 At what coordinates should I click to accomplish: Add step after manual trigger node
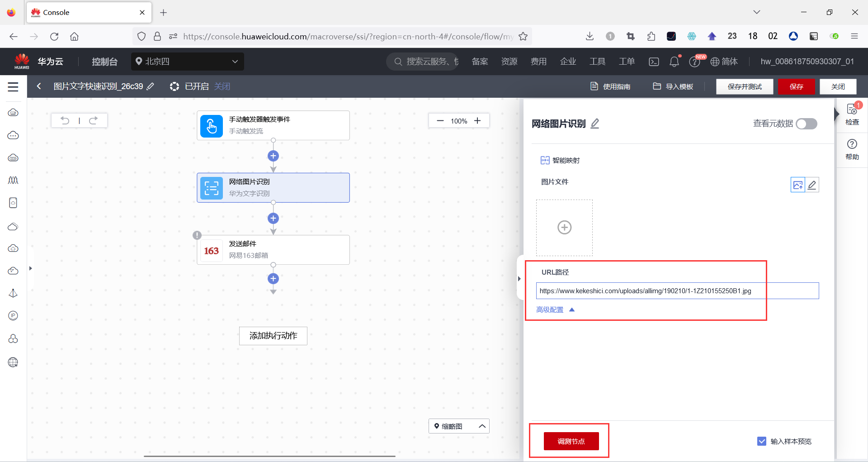click(x=273, y=156)
